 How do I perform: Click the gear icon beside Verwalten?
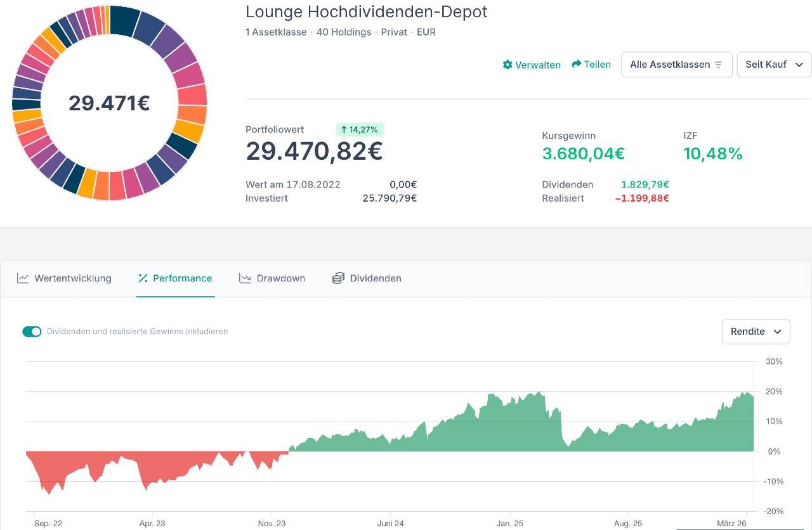(507, 65)
